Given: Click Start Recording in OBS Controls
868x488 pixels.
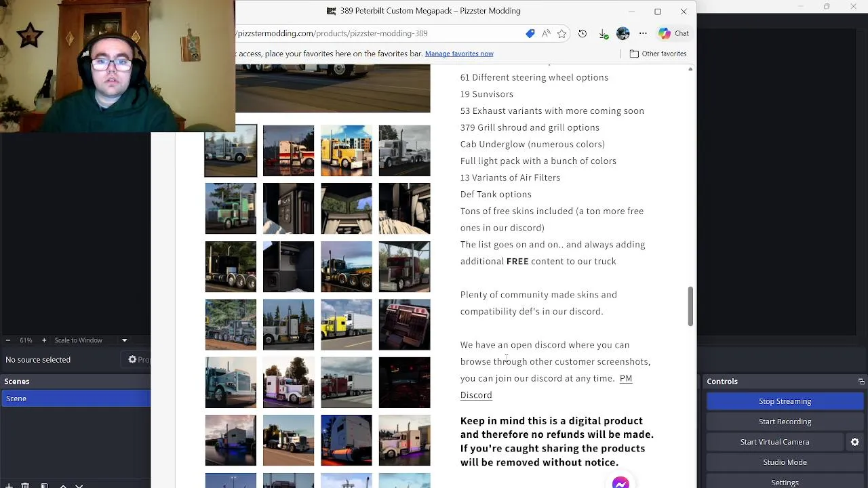Looking at the screenshot, I should 785,422.
